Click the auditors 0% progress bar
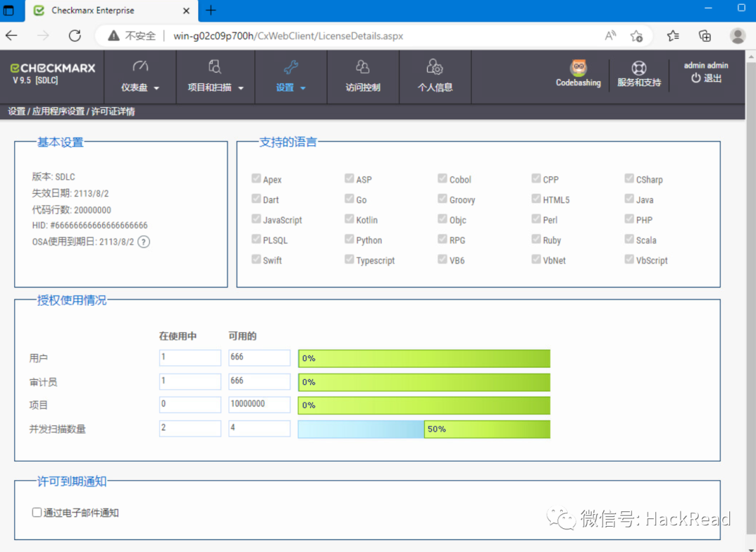The image size is (756, 552). [423, 382]
